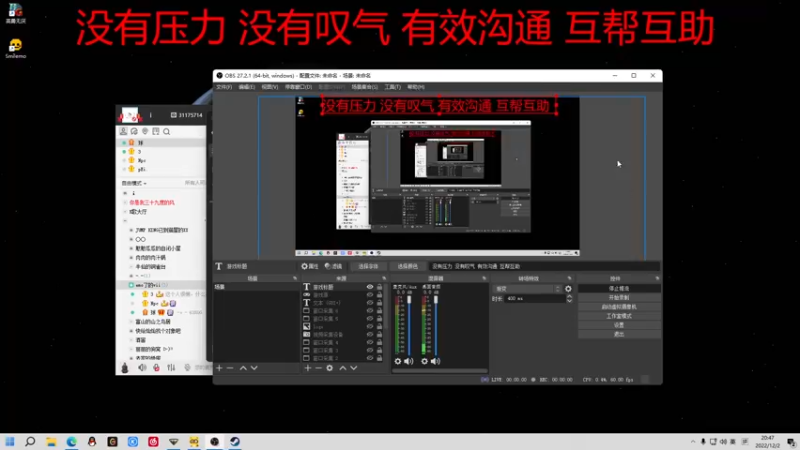Viewport: 800px width, 450px height.
Task: Open 麦克风/Aux audio settings gear
Action: 398,361
